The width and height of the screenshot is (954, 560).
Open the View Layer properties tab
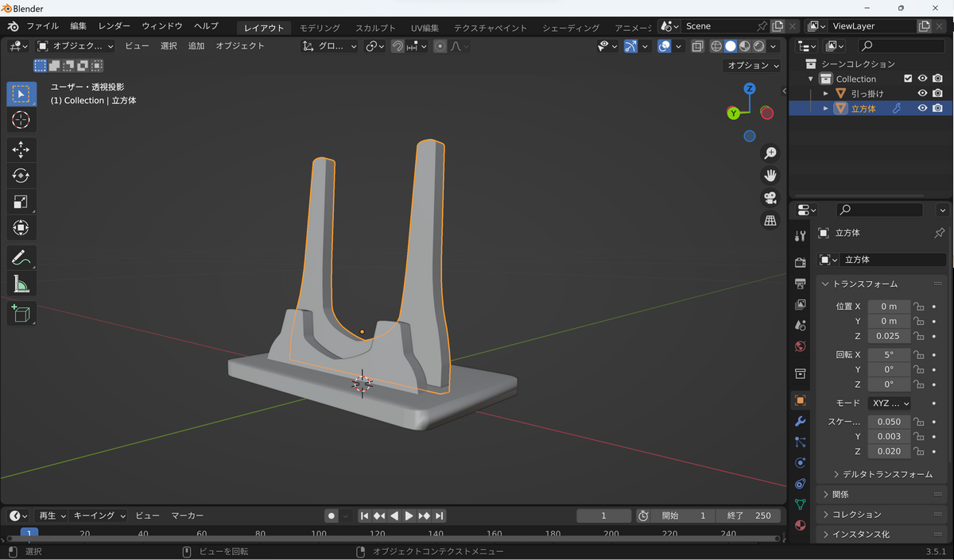click(x=801, y=304)
